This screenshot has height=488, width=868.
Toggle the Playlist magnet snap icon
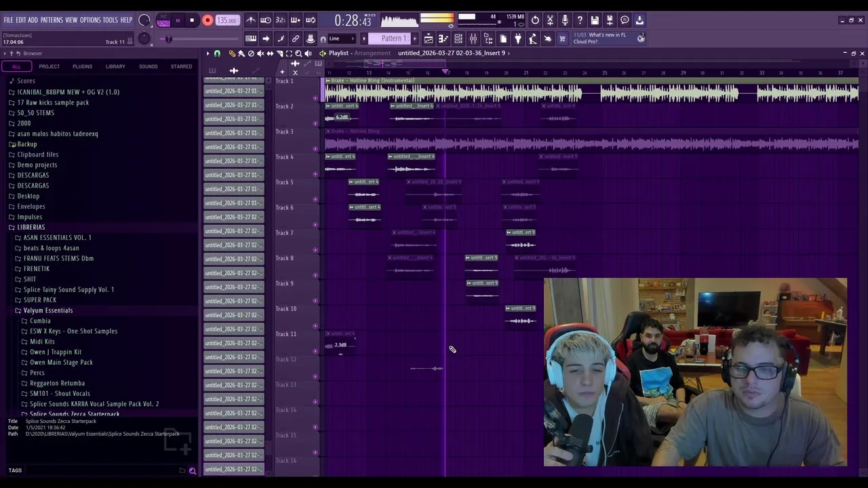(217, 54)
